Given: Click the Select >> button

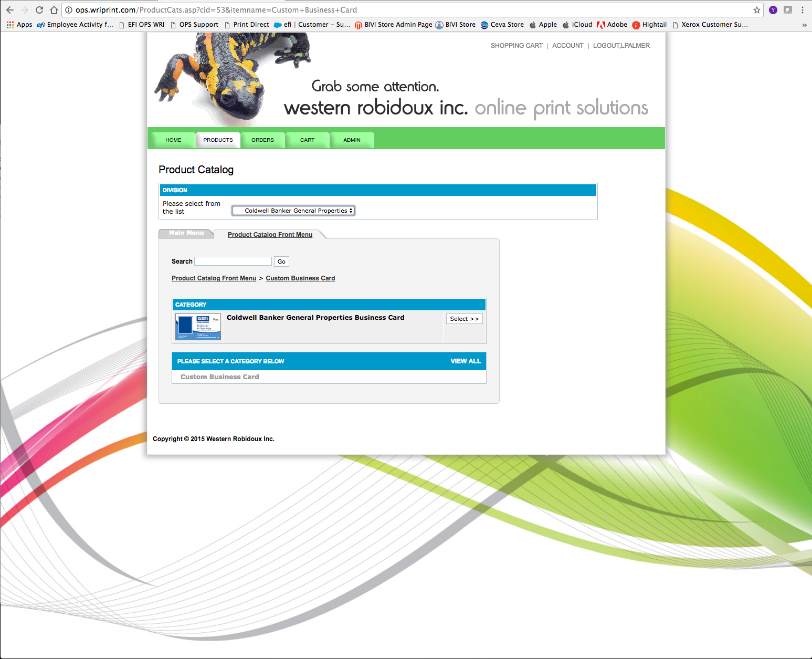Looking at the screenshot, I should [465, 319].
